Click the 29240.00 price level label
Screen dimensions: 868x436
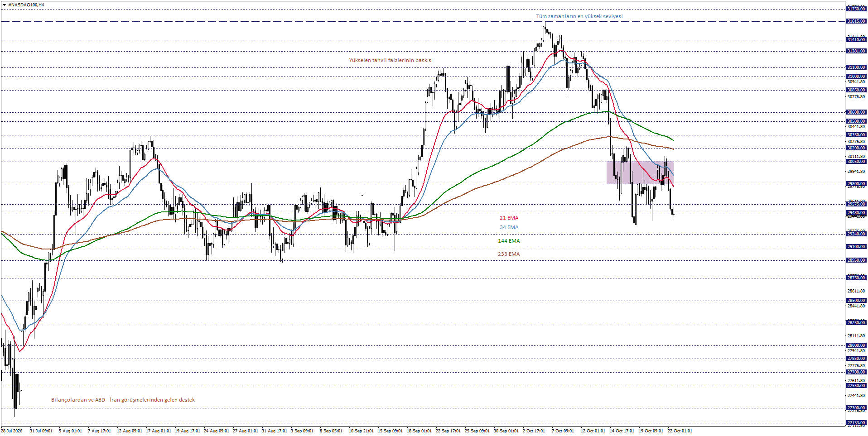click(x=856, y=234)
